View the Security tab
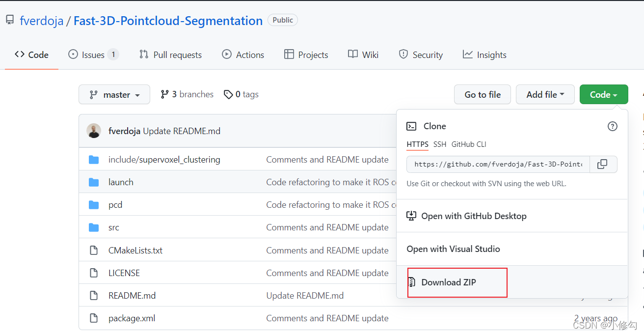The image size is (644, 335). [x=421, y=55]
